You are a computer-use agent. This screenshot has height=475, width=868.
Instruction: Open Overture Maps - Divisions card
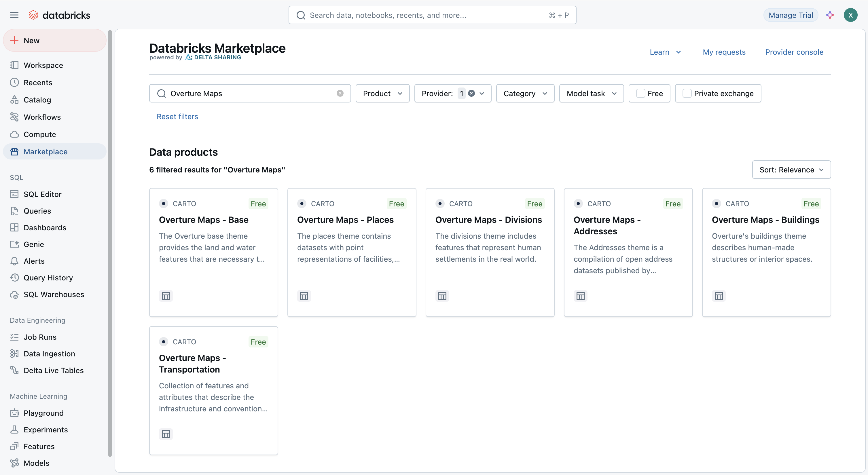coord(490,252)
